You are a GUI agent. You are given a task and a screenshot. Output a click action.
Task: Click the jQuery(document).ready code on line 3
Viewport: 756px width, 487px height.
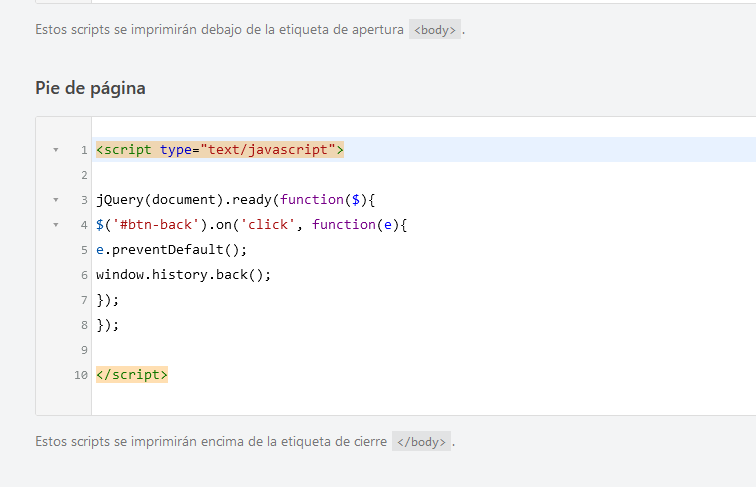pyautogui.click(x=184, y=200)
